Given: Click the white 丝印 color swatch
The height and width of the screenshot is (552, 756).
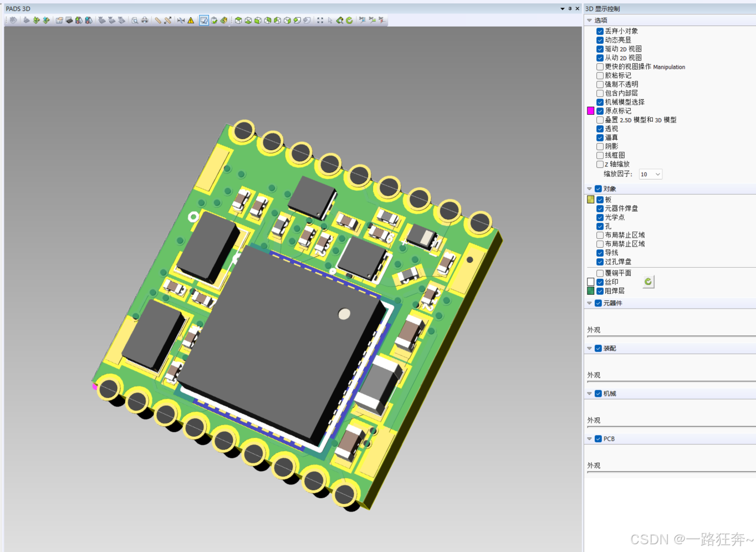Looking at the screenshot, I should [591, 282].
